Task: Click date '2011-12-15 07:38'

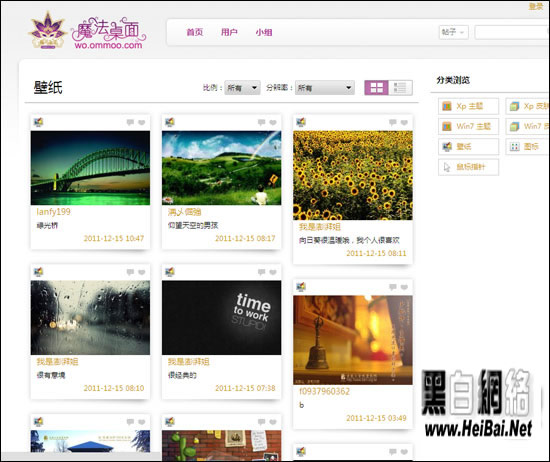Action: pyautogui.click(x=245, y=388)
